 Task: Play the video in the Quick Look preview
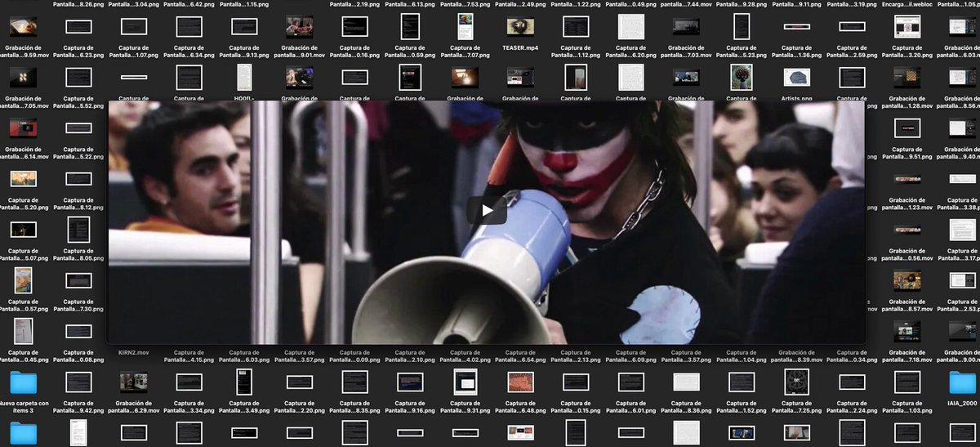point(487,211)
